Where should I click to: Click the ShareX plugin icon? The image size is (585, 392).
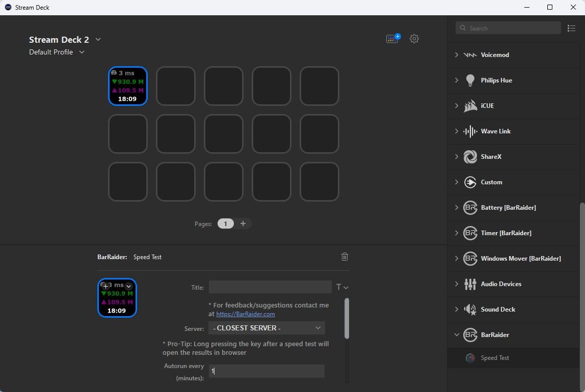(x=470, y=157)
